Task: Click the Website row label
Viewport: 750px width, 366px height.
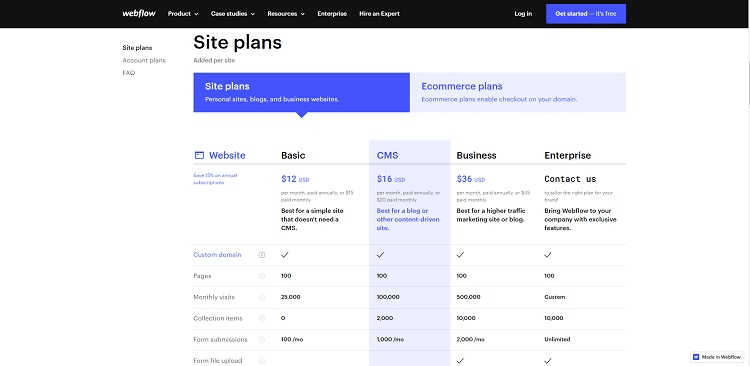Action: [x=227, y=155]
